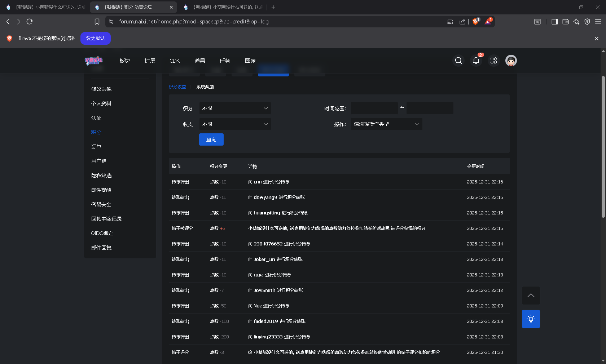Click the 查询 button
Screen dimensions: 606x364
[211, 139]
